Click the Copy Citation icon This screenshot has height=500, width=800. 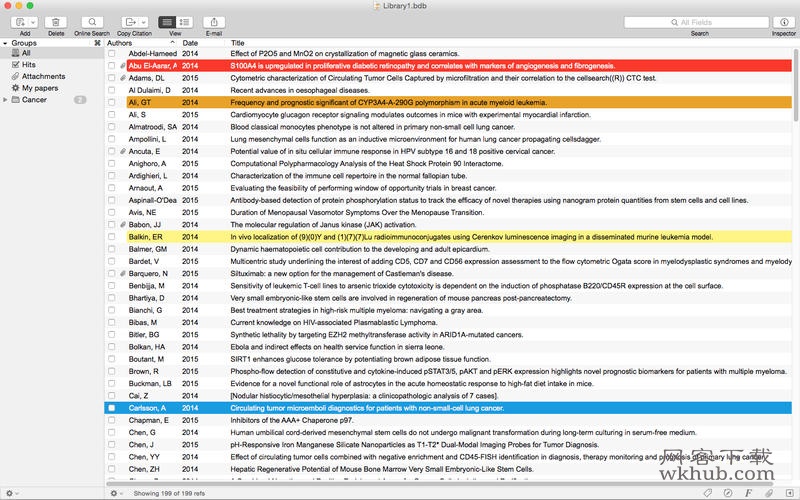[130, 22]
